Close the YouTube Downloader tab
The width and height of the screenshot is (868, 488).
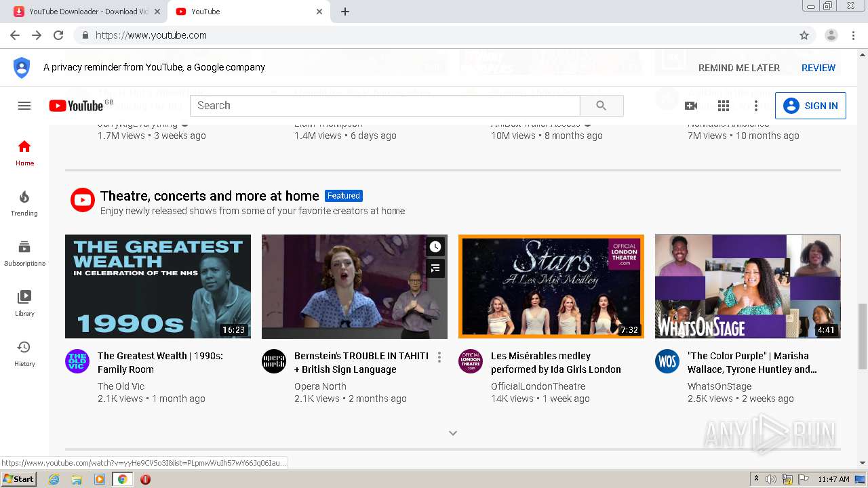(157, 12)
